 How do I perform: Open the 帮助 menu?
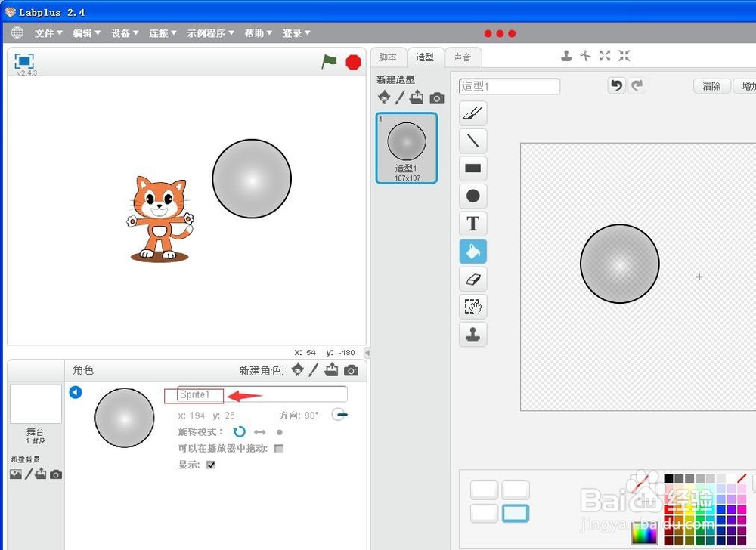(x=258, y=32)
